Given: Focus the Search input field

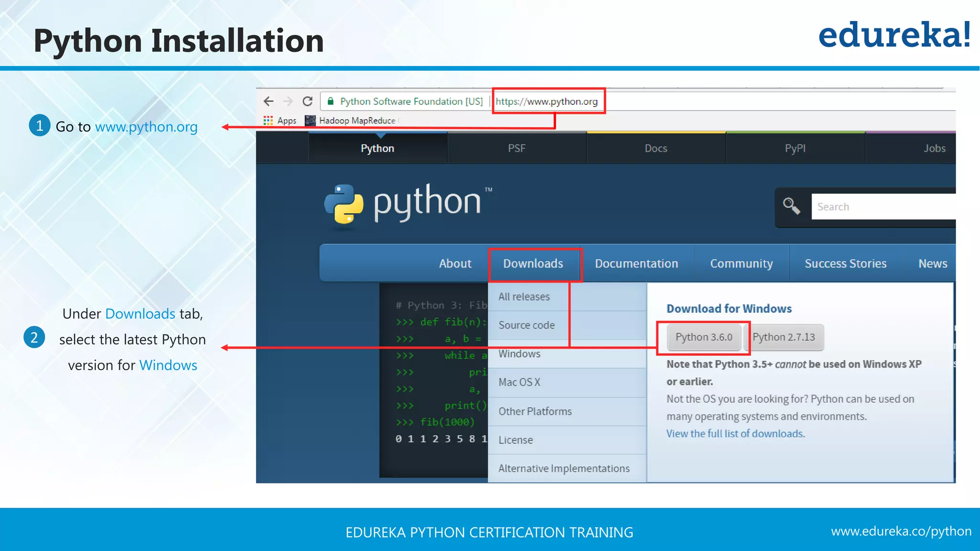Looking at the screenshot, I should 883,207.
